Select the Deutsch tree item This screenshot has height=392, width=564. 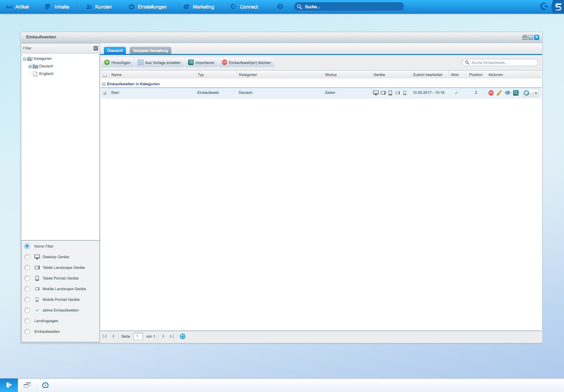coord(46,66)
